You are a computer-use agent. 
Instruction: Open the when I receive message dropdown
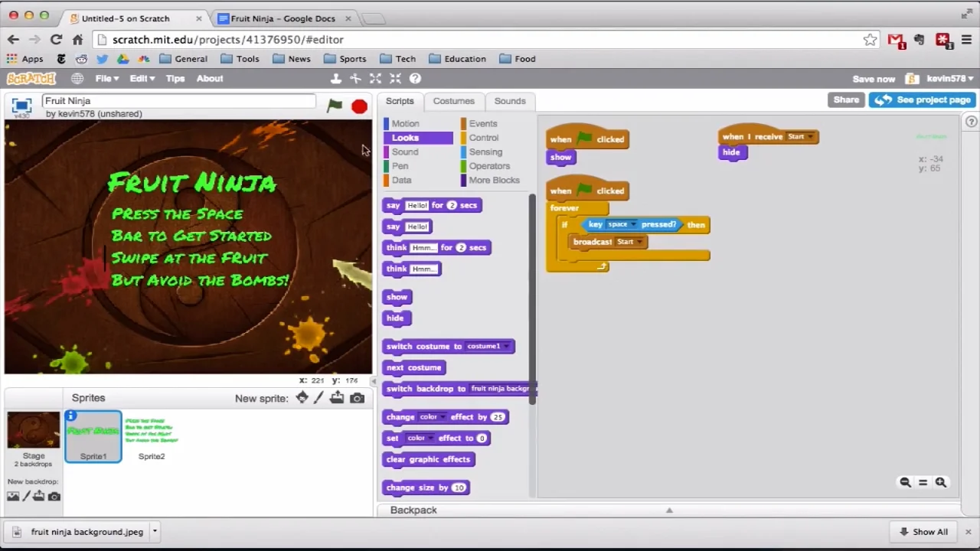pyautogui.click(x=801, y=137)
